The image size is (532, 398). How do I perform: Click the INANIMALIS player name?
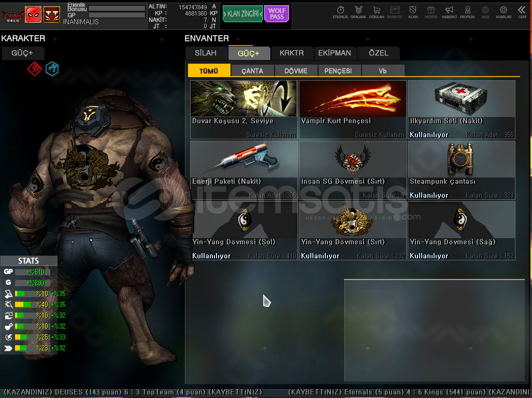(81, 22)
